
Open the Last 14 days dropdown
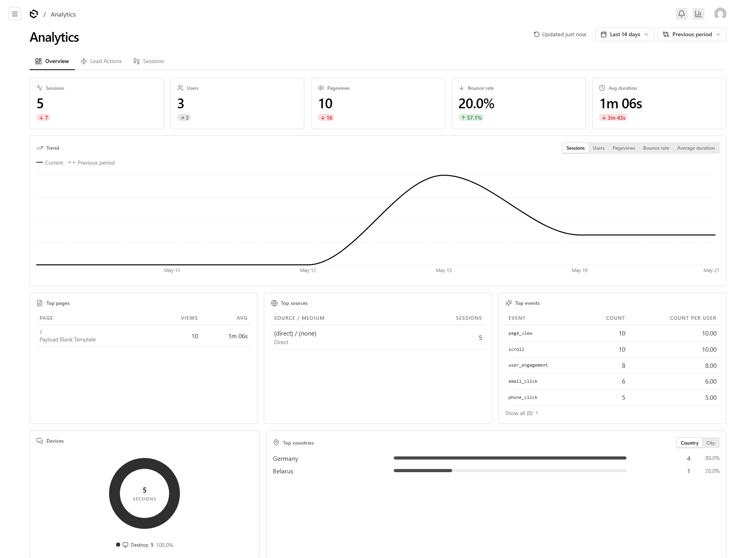coord(624,34)
